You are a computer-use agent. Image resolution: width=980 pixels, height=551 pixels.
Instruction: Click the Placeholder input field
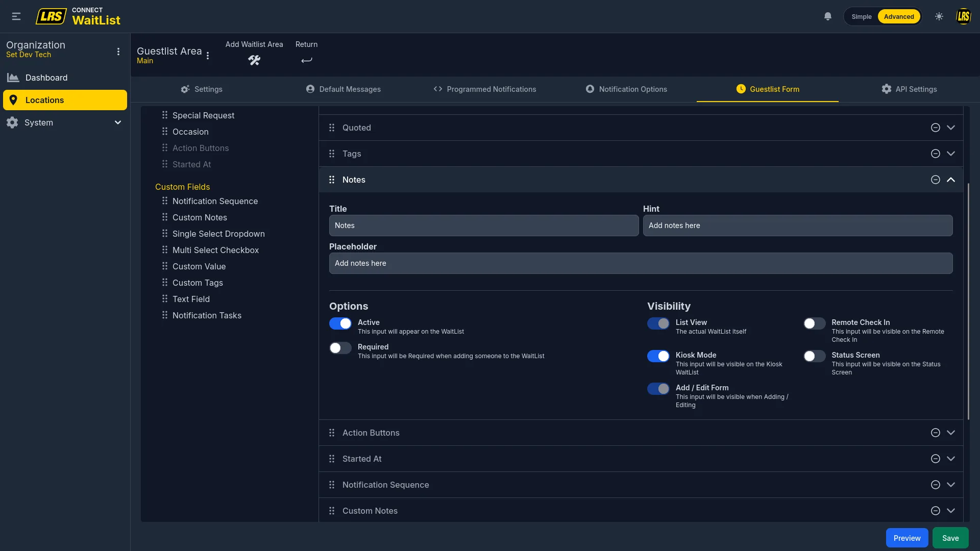click(641, 263)
